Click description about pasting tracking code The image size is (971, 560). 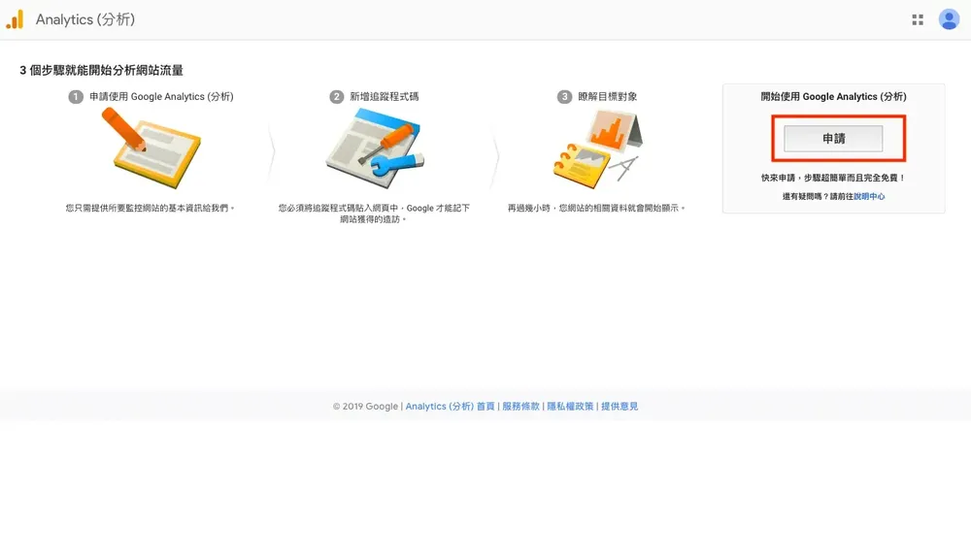tap(374, 214)
